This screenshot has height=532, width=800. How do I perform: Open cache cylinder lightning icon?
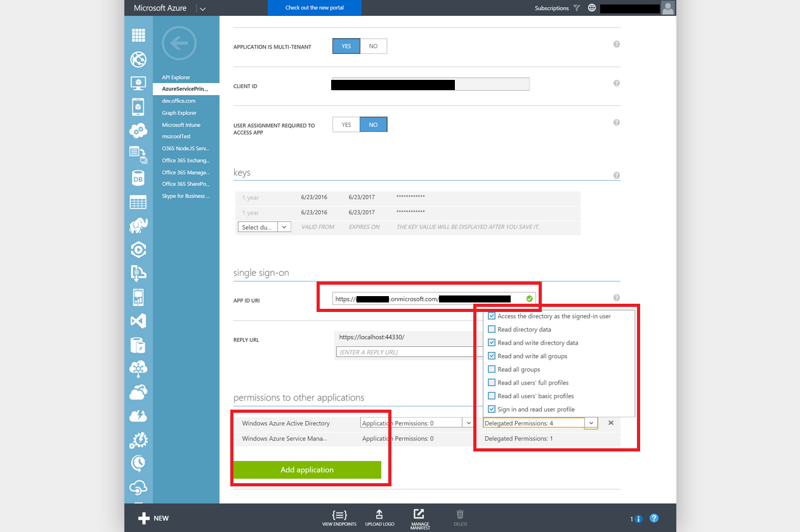point(138,345)
